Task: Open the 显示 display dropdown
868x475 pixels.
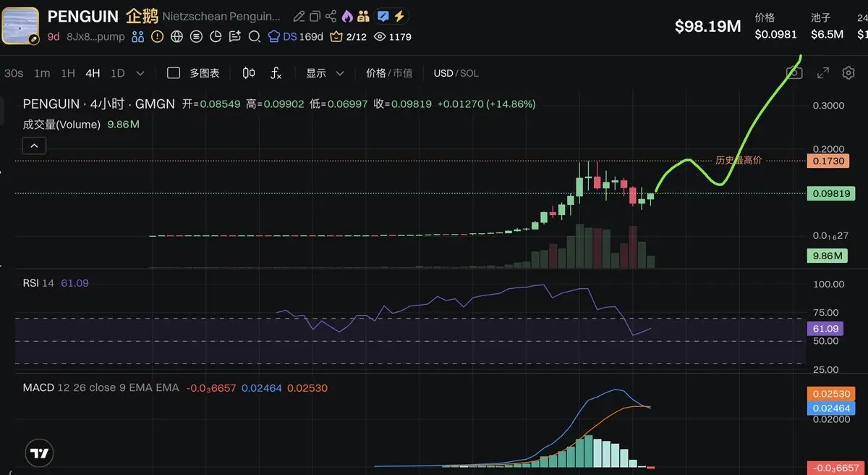Action: click(x=325, y=73)
